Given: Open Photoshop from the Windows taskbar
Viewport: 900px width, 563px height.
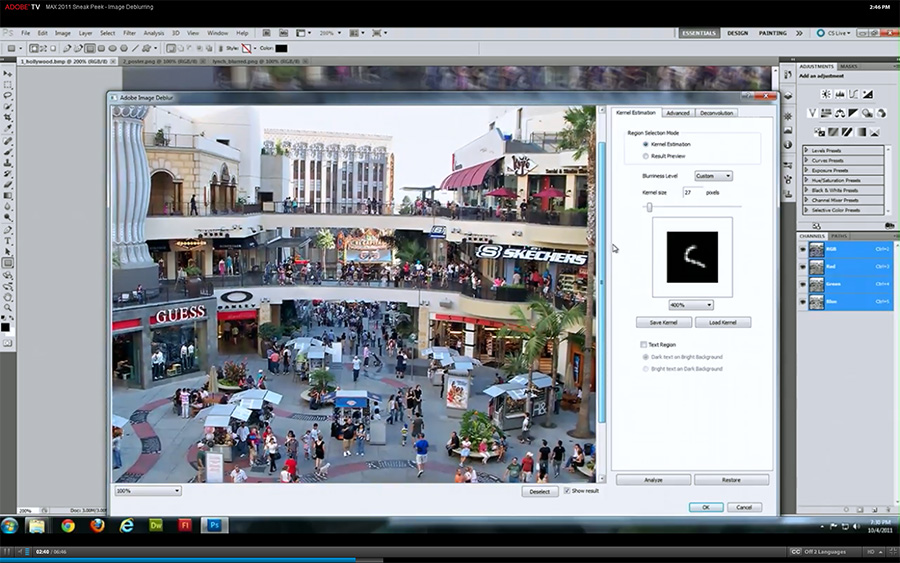Looking at the screenshot, I should (214, 525).
